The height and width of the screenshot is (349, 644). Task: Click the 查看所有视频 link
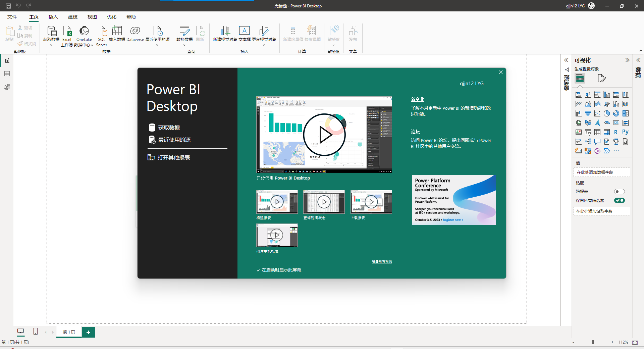[382, 262]
